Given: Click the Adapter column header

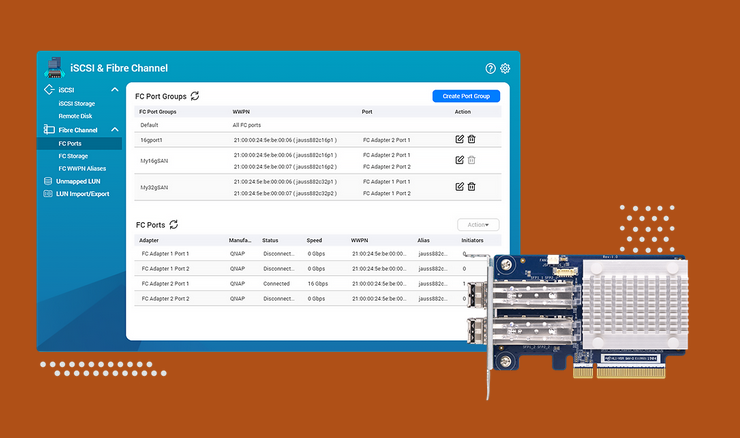Looking at the screenshot, I should (149, 240).
